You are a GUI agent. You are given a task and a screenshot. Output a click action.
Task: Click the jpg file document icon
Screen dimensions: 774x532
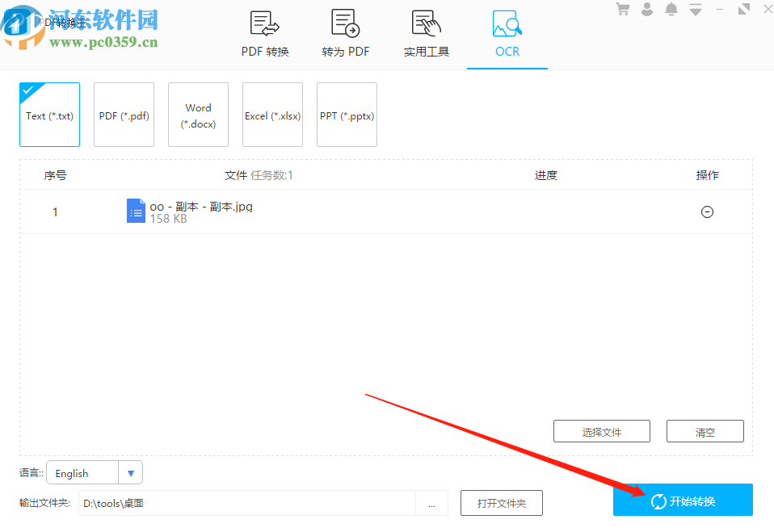[136, 212]
